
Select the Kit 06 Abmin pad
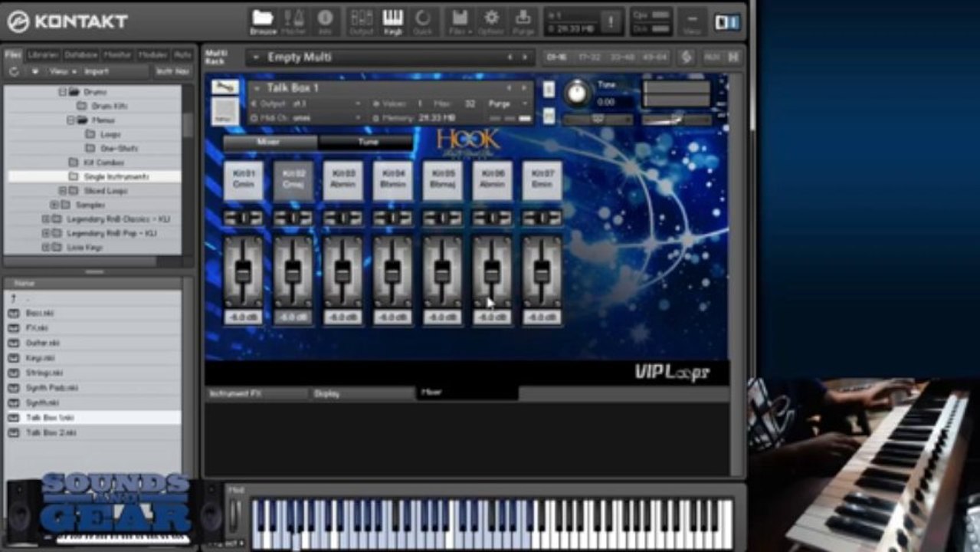pos(492,180)
